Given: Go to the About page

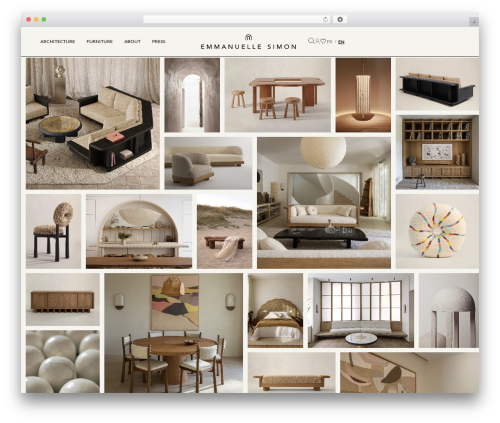Looking at the screenshot, I should [x=132, y=42].
